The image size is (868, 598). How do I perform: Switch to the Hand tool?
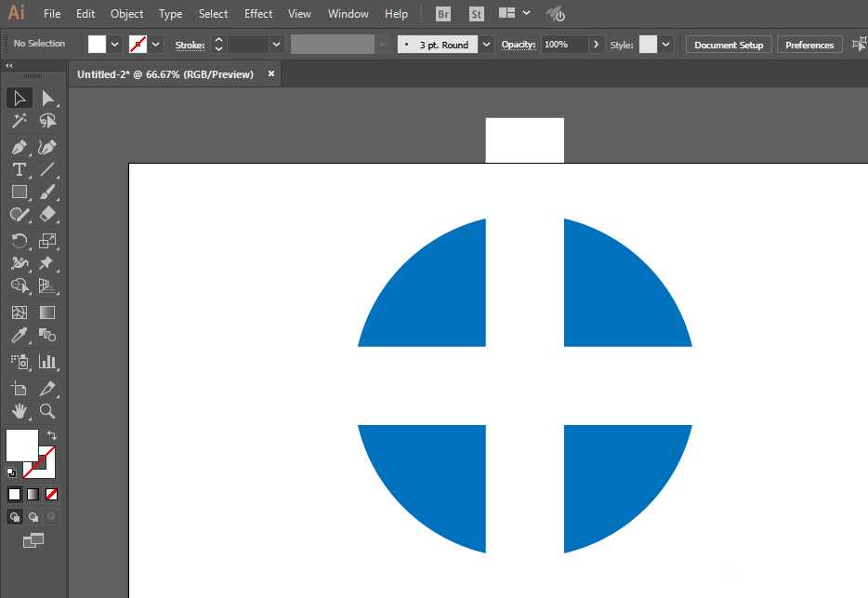tap(19, 410)
